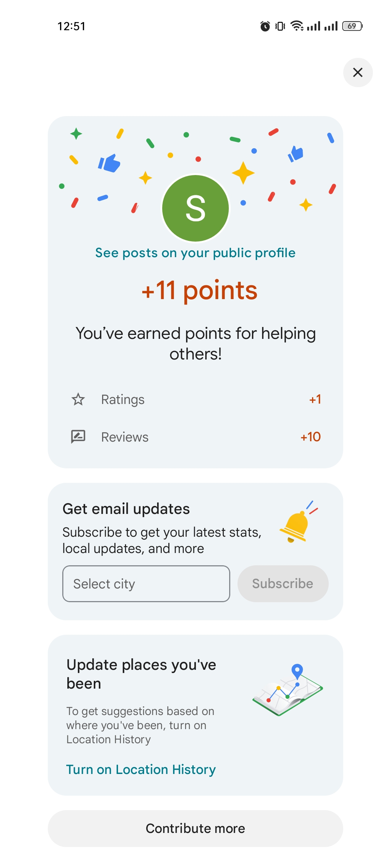Tap the Ratings row
This screenshot has height=868, width=391.
pyautogui.click(x=195, y=400)
